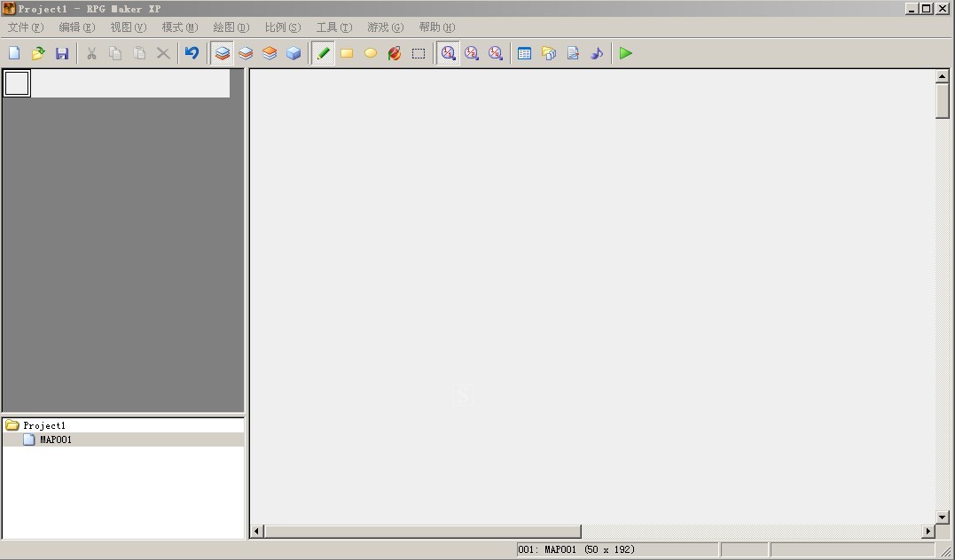This screenshot has height=560, width=955.
Task: Start playtest with the green play arrow
Action: click(x=625, y=53)
